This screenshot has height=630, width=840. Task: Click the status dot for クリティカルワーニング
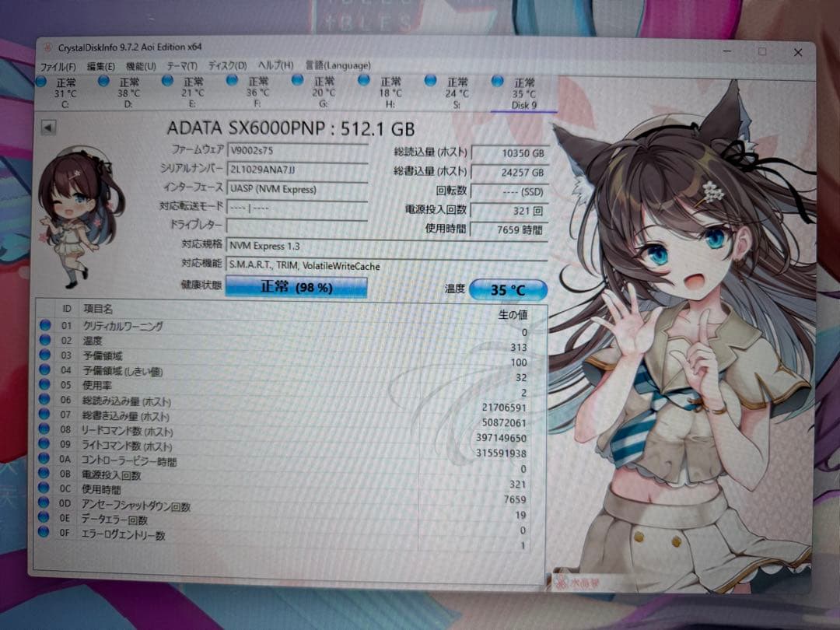click(x=45, y=324)
